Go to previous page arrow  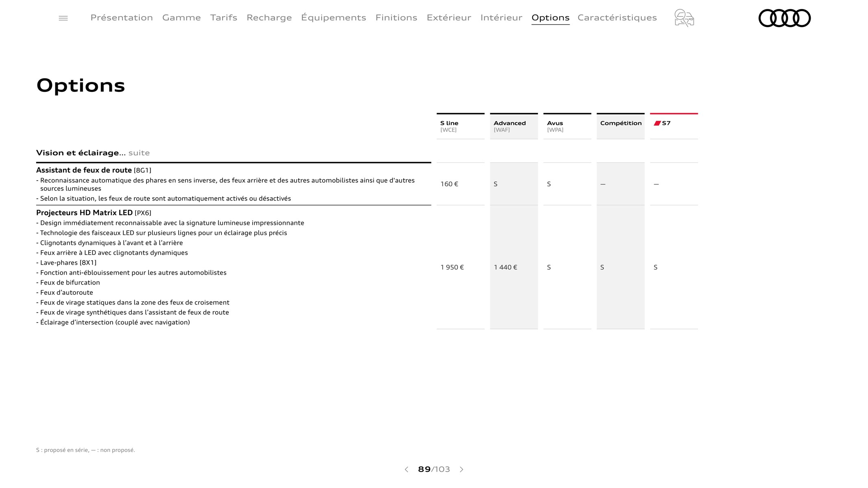[x=406, y=469]
